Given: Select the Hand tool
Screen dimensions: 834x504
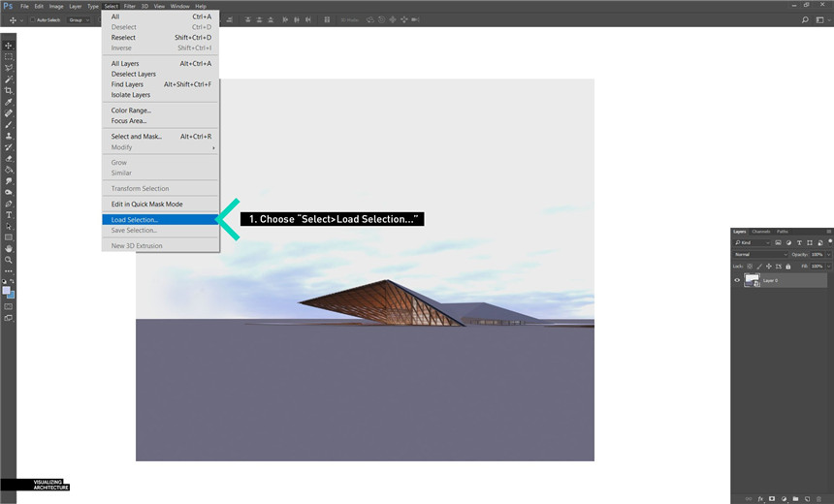Looking at the screenshot, I should point(9,248).
